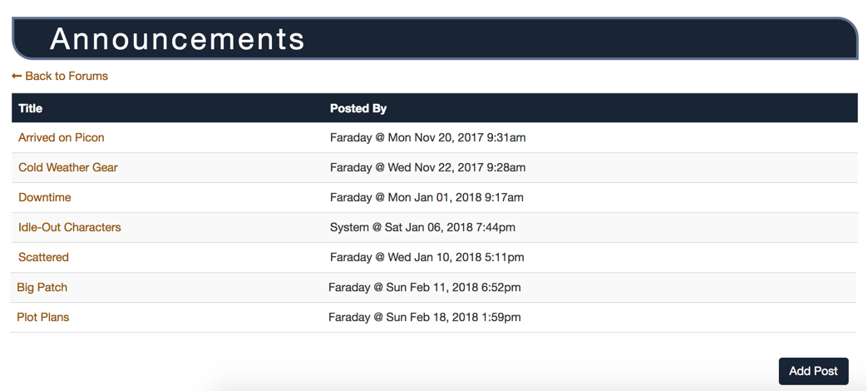Click the Title column header

[x=31, y=108]
